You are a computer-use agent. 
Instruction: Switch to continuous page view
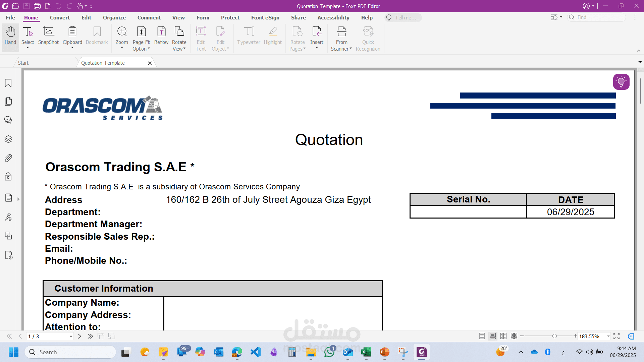493,336
